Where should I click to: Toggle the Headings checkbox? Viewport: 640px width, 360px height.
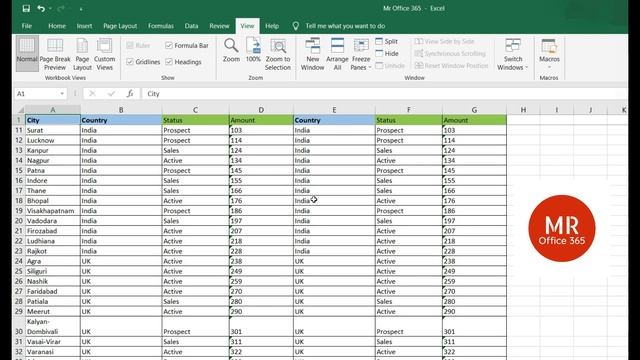pos(169,62)
